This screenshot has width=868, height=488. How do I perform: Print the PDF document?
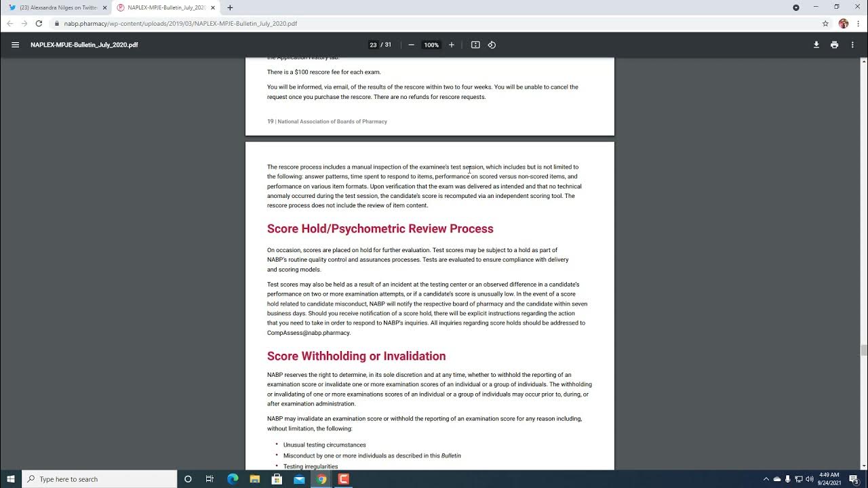834,45
